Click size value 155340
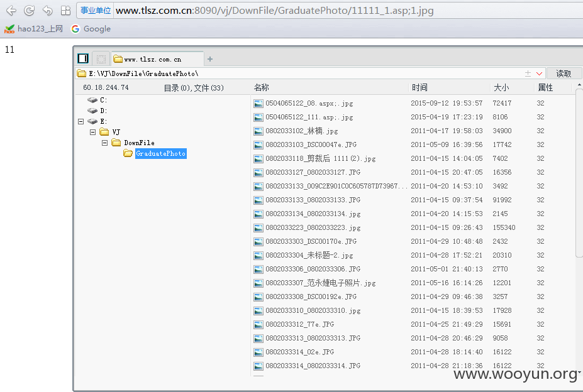Screen dimensions: 583x392 click(x=504, y=227)
